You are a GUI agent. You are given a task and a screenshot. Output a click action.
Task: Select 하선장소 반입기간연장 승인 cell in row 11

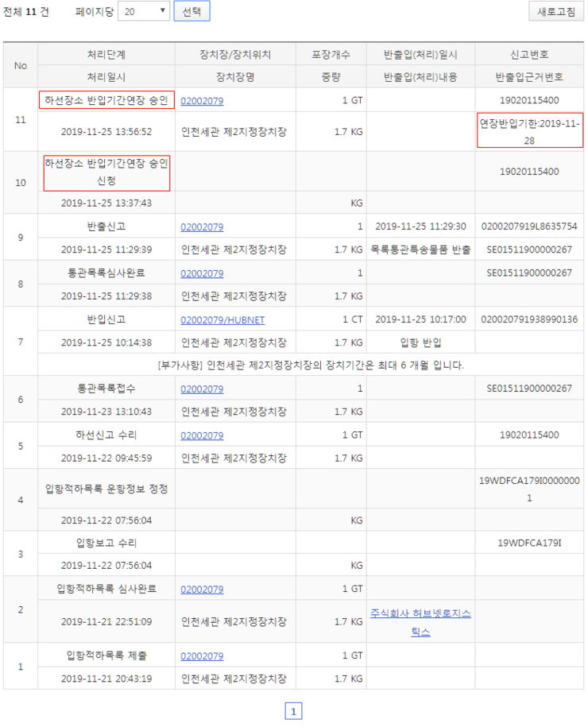(106, 99)
